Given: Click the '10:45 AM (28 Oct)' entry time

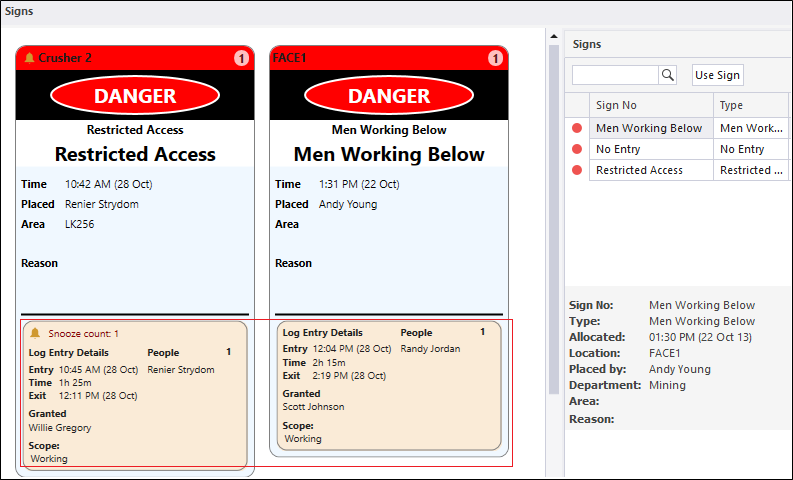Looking at the screenshot, I should tap(99, 370).
